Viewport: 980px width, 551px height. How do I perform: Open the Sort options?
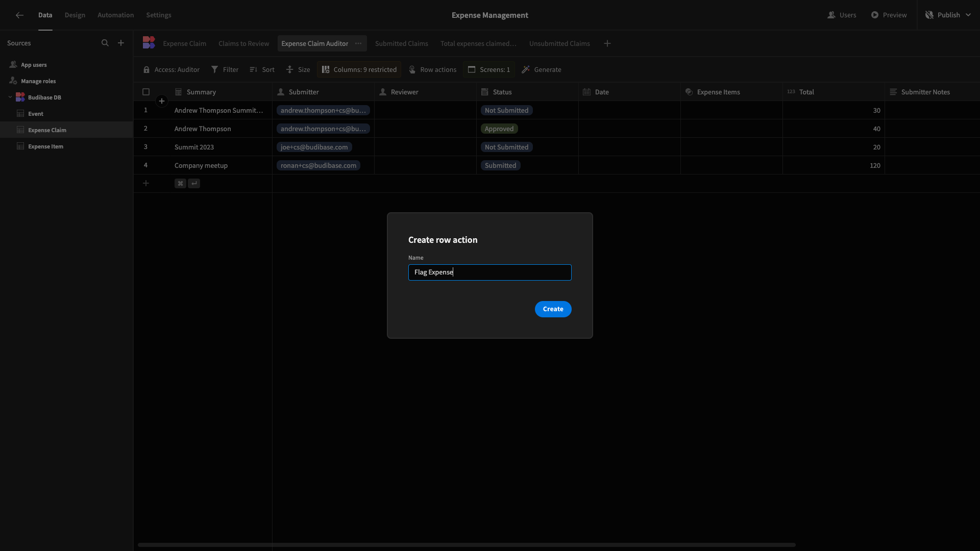tap(262, 70)
